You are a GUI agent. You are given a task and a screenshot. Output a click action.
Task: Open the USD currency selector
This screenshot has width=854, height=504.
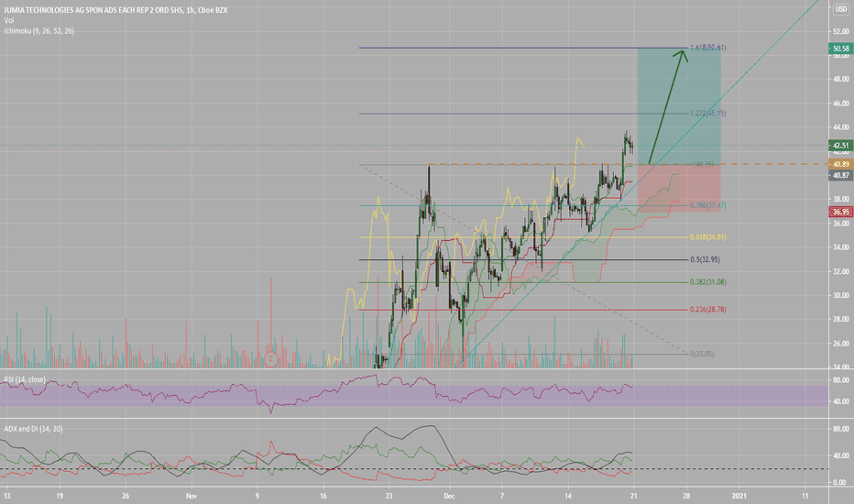coord(841,9)
